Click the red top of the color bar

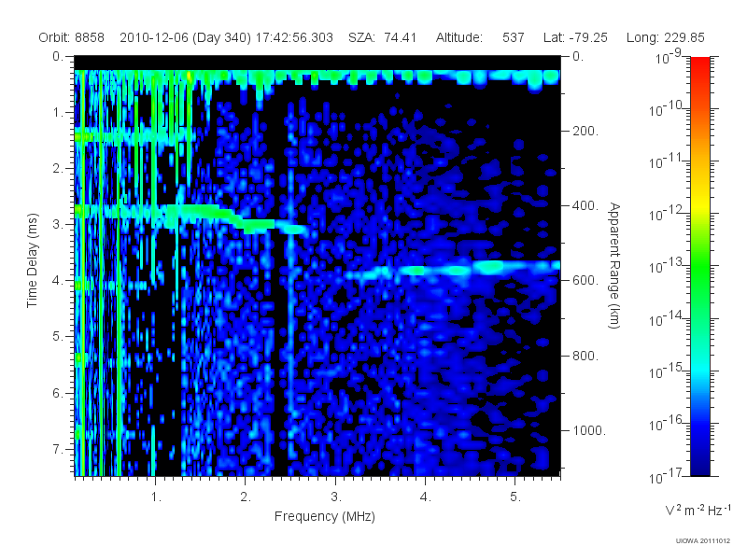click(699, 66)
